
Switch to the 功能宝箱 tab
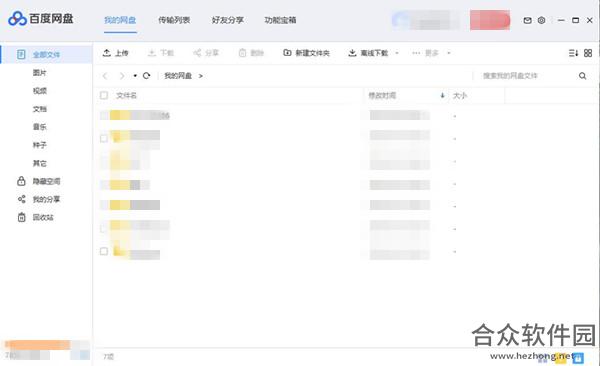pos(280,20)
